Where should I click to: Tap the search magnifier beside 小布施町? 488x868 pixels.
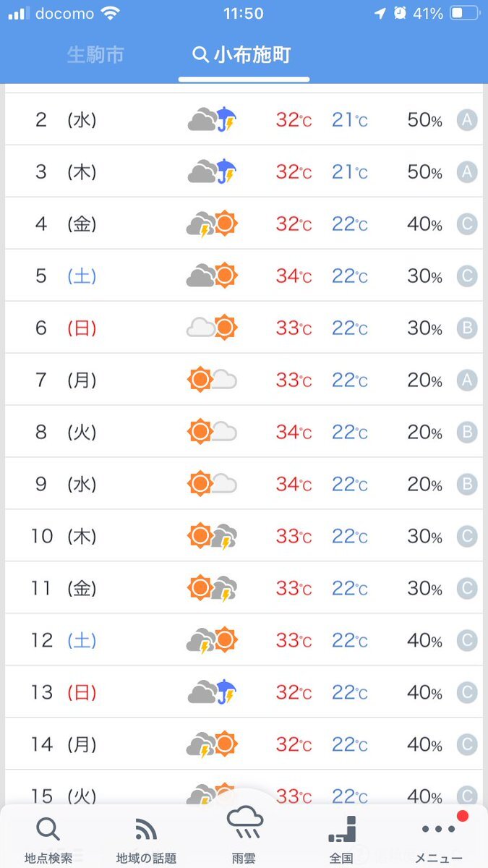point(200,55)
